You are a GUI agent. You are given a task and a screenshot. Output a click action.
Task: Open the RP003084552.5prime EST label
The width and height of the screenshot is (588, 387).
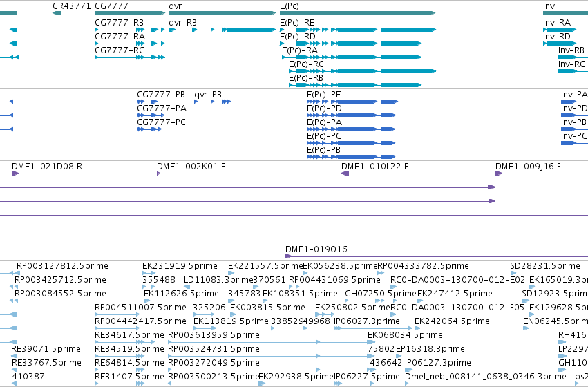coord(60,294)
